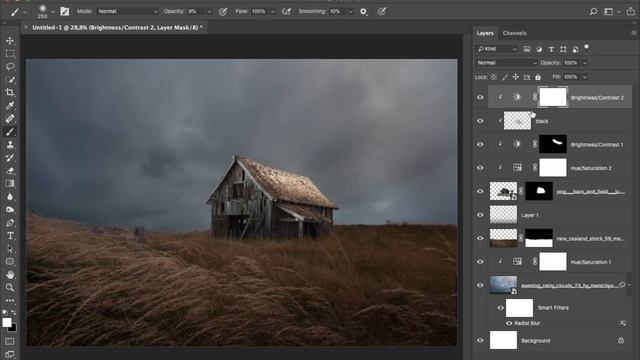This screenshot has height=360, width=640.
Task: Select the Dodge tool
Action: point(10,210)
